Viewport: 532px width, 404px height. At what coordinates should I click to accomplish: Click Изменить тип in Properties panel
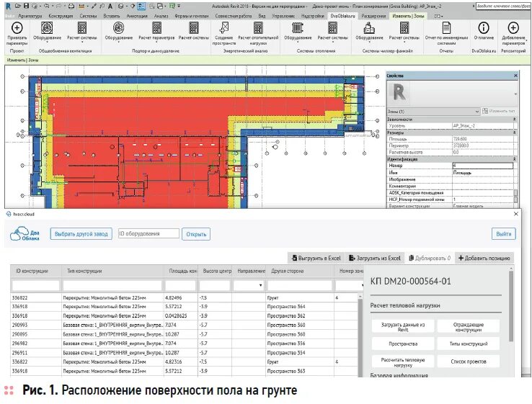(x=499, y=111)
